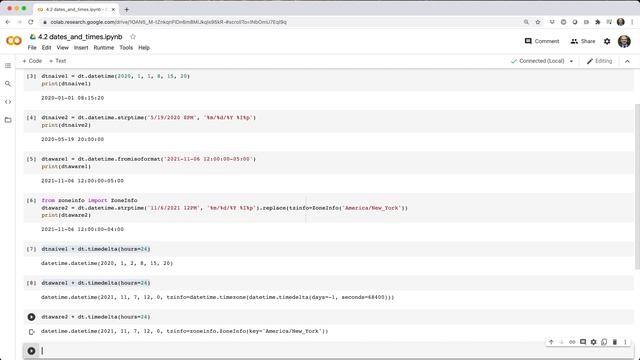This screenshot has height=360, width=640.
Task: Collapse the header with chevron arrow
Action: (x=627, y=61)
